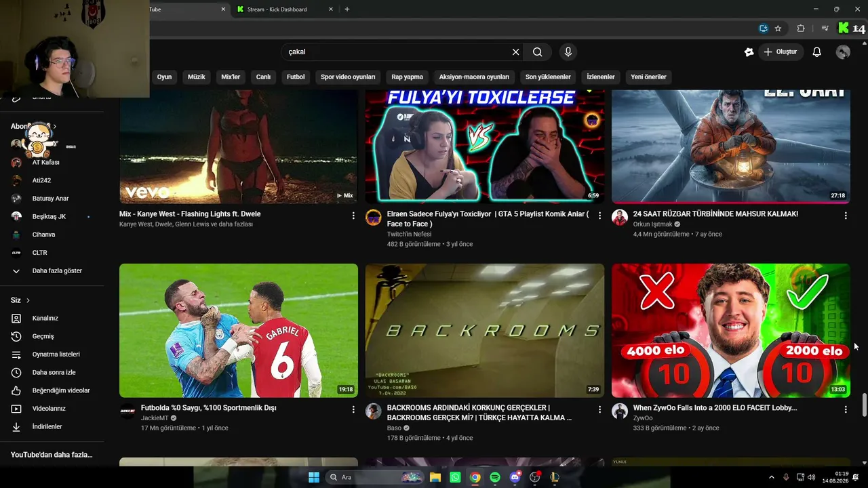This screenshot has height=488, width=868.
Task: Select the Spor video oyunları chip
Action: click(x=348, y=77)
